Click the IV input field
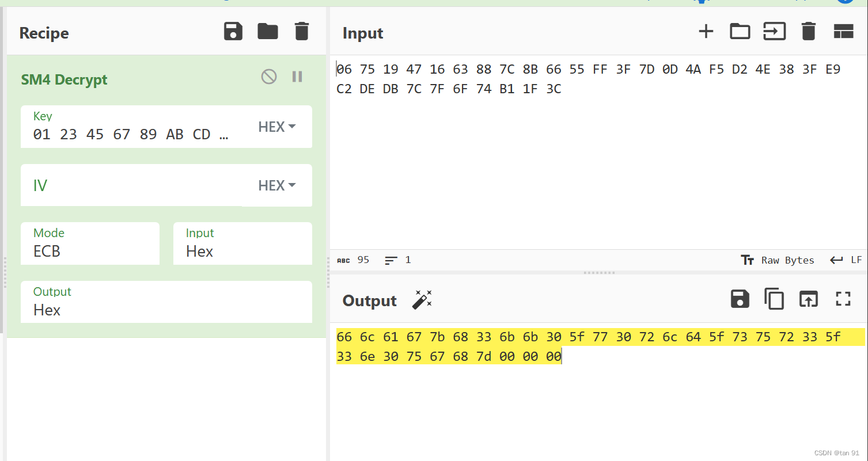This screenshot has width=868, height=461. [132, 185]
